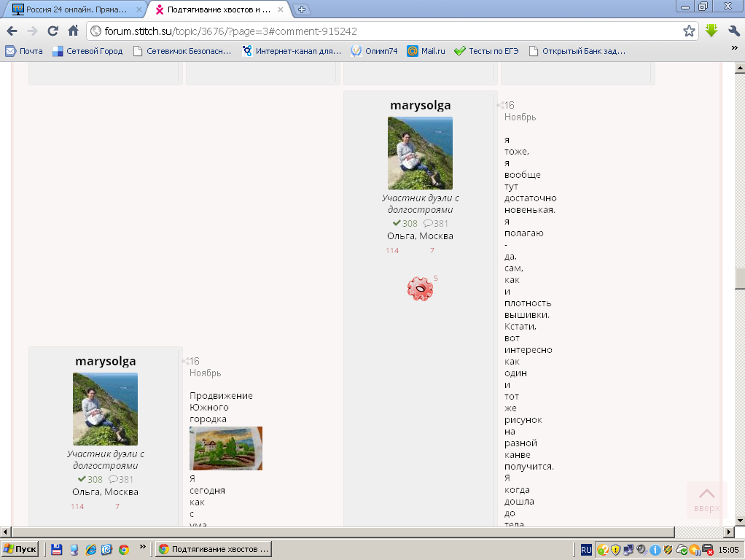Click the browser Home icon
Image resolution: width=745 pixels, height=560 pixels.
pos(73,31)
